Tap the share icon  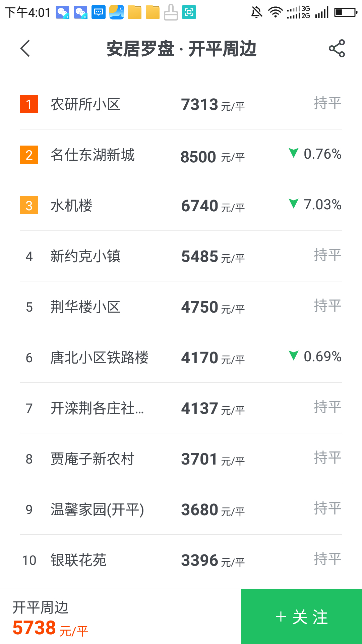click(x=337, y=49)
